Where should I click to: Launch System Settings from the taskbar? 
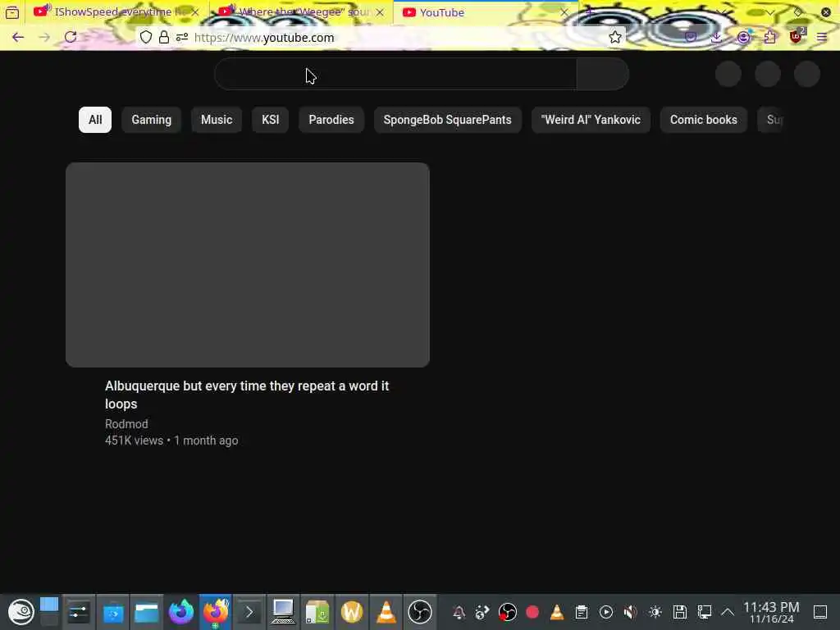[79, 612]
